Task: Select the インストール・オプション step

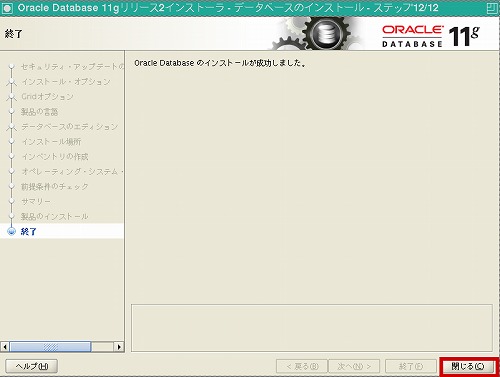Action: point(66,81)
